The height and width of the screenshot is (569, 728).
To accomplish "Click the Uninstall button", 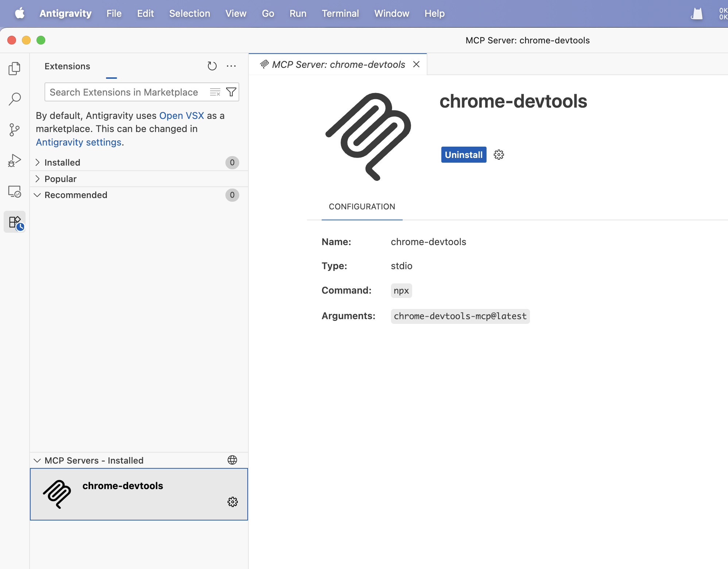I will tap(464, 155).
